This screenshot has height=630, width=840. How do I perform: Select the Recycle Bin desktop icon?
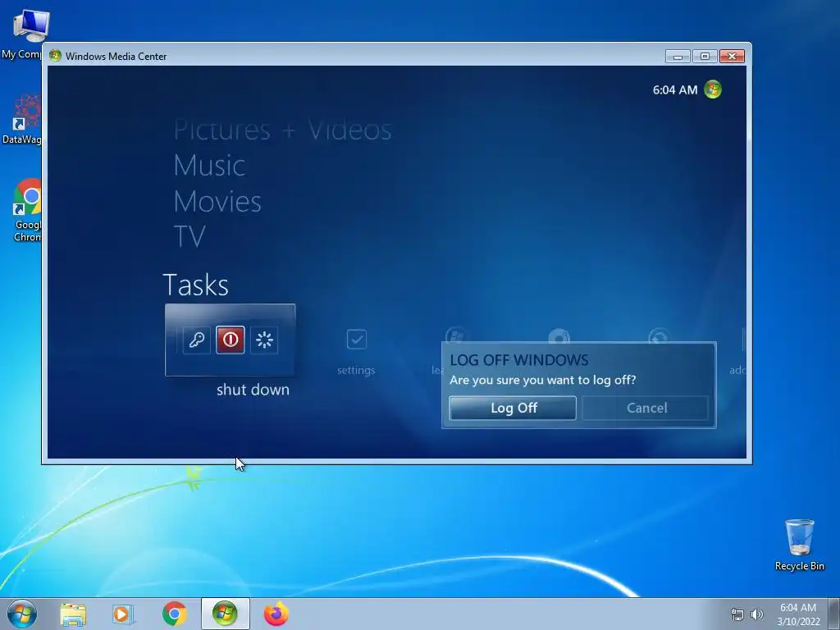pyautogui.click(x=799, y=545)
